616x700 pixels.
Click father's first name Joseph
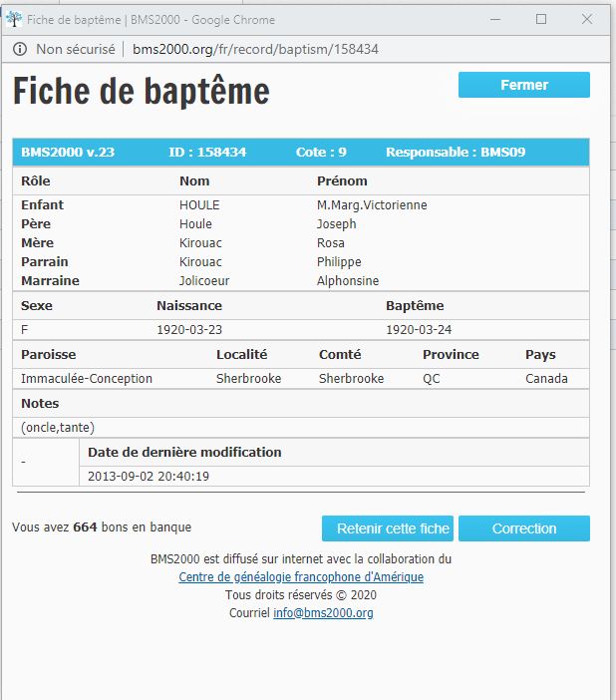[337, 224]
